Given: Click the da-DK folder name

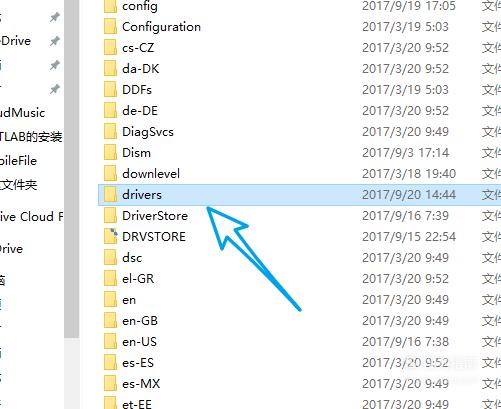Looking at the screenshot, I should (141, 69).
